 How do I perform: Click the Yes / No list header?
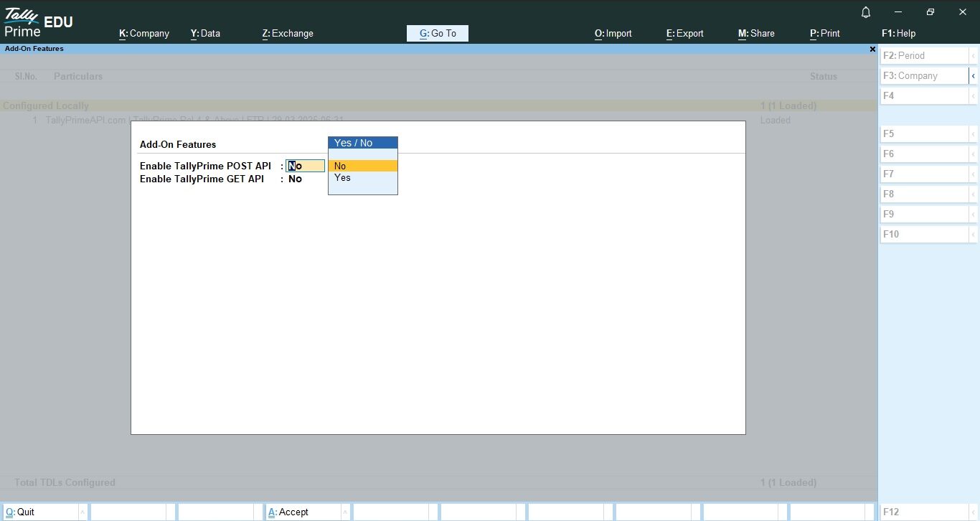coord(363,143)
